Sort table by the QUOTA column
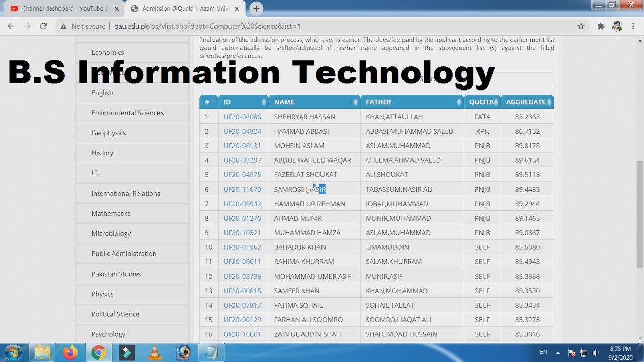This screenshot has height=362, width=644. click(x=482, y=102)
